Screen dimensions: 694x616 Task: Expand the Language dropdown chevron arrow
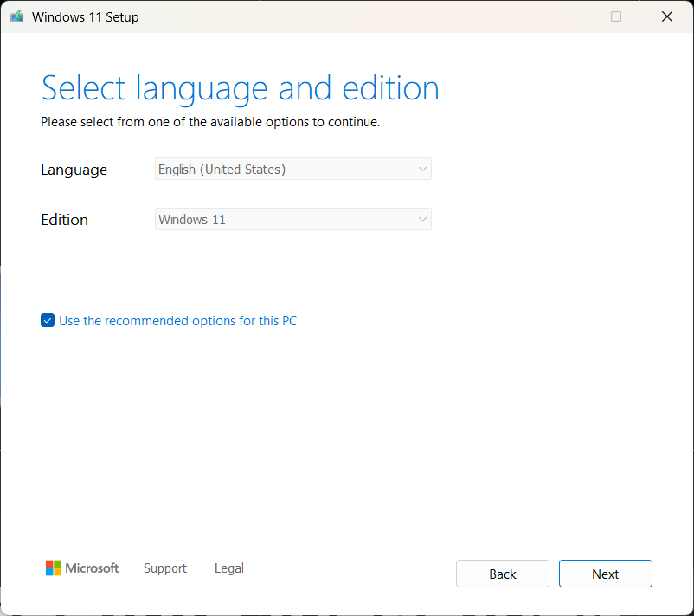click(422, 170)
